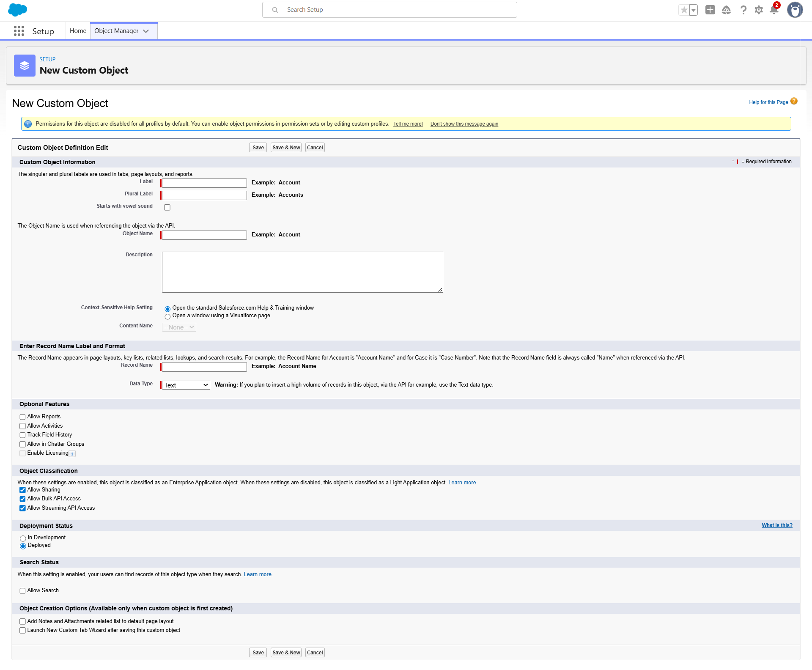Click into the Description text area
Viewport: 812px width, 670px height.
coord(302,272)
